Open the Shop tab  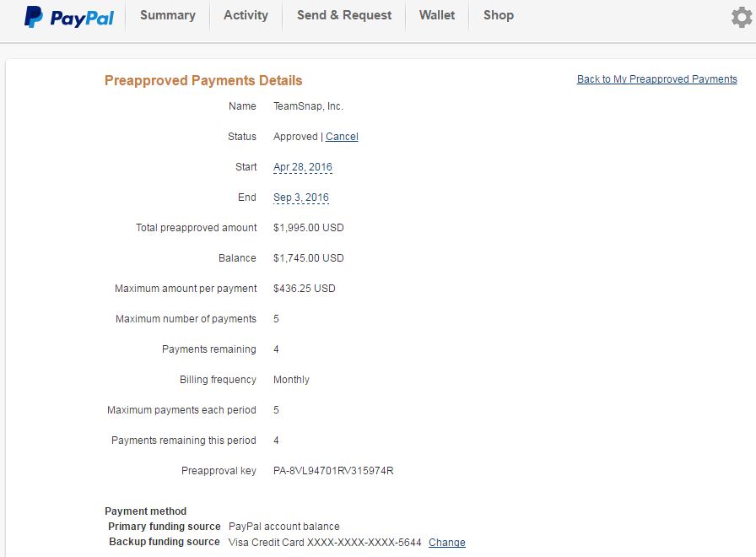click(499, 15)
